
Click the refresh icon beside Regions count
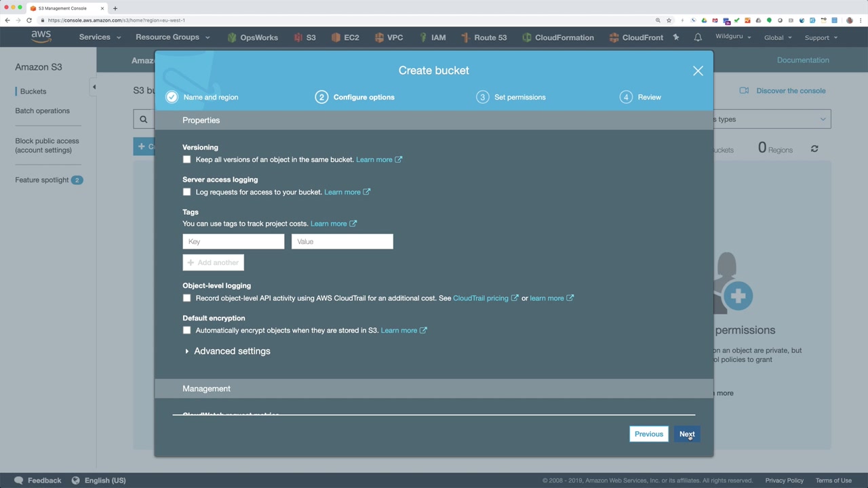[814, 148]
